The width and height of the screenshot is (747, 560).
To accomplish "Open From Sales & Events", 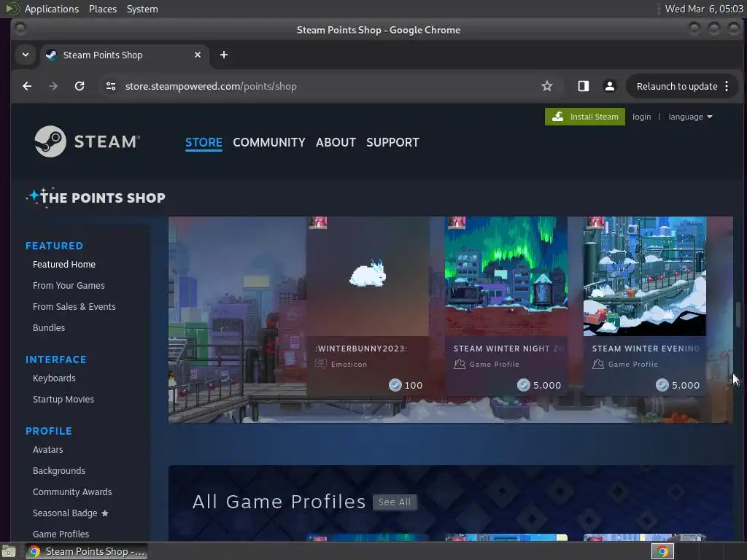I will pyautogui.click(x=74, y=307).
